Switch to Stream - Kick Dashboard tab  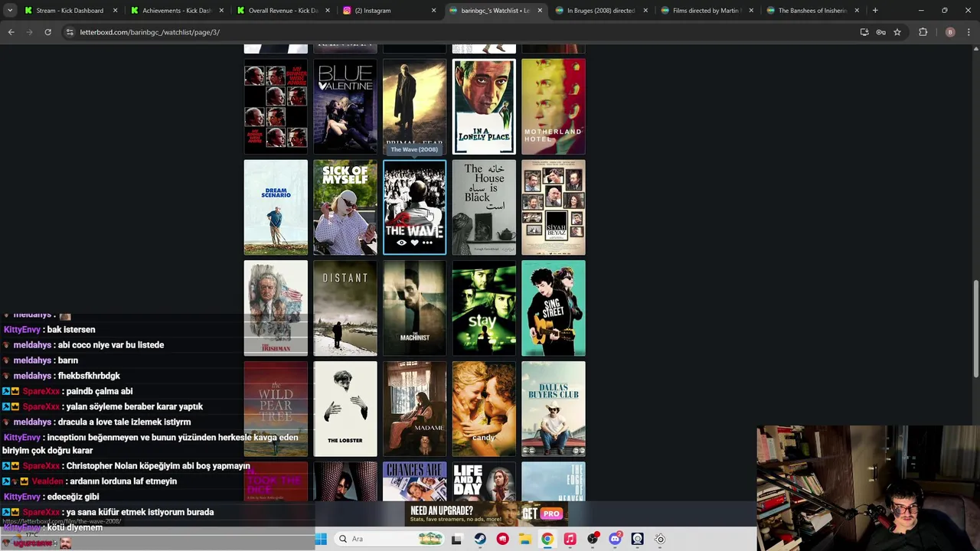click(70, 11)
